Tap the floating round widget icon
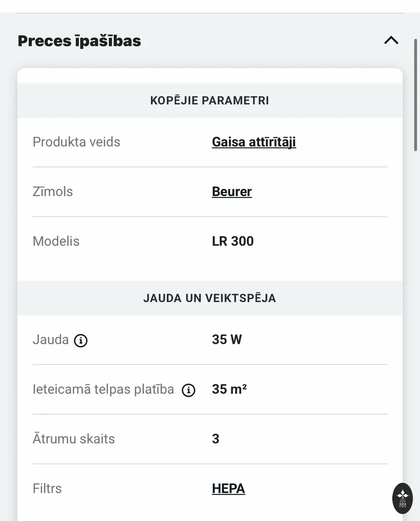 click(x=403, y=498)
